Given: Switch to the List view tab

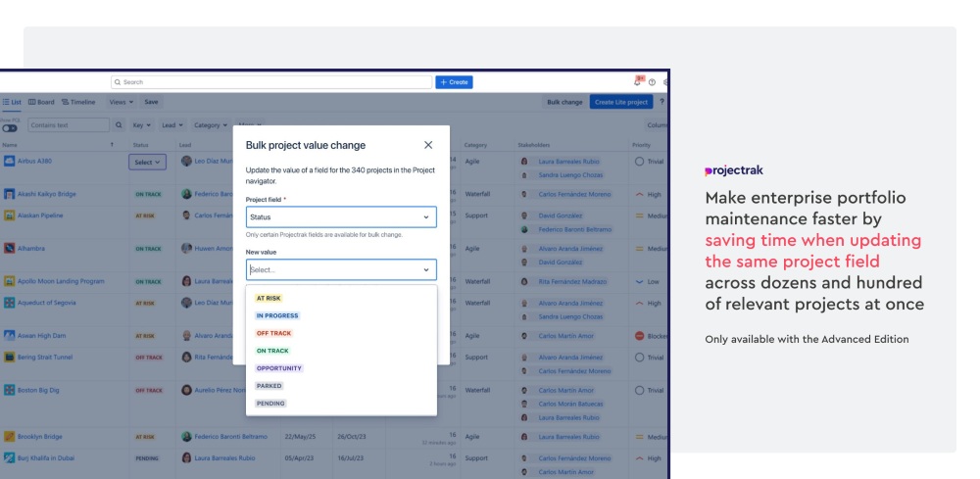Looking at the screenshot, I should pos(12,102).
